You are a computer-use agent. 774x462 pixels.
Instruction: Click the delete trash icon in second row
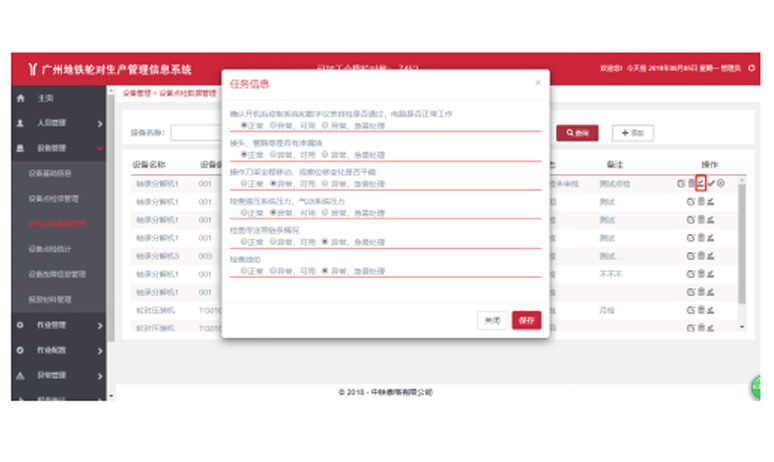tap(700, 202)
